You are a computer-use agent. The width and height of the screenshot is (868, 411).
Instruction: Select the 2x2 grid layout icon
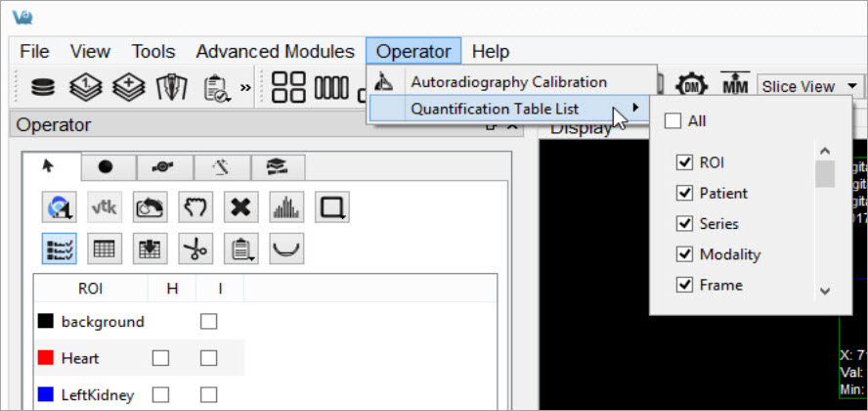coord(288,87)
